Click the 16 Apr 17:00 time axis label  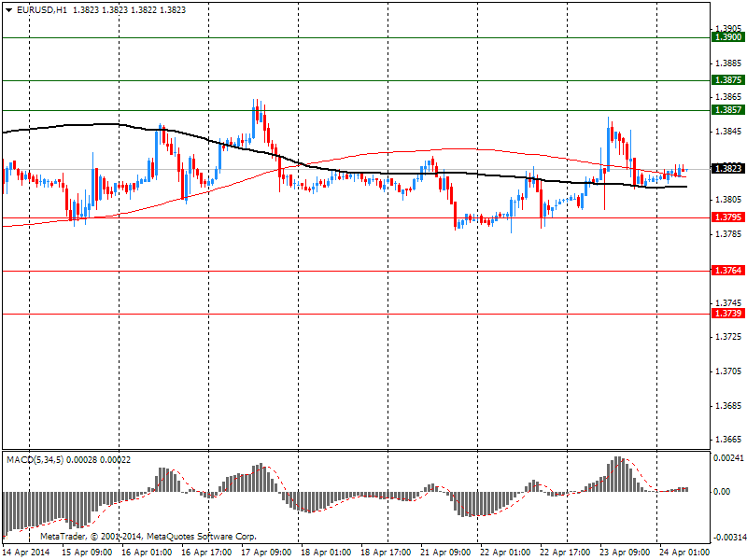206,553
